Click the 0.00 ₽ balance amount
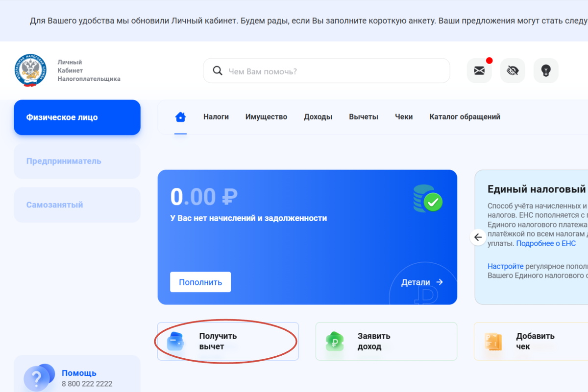Viewport: 588px width, 392px height. coord(204,197)
